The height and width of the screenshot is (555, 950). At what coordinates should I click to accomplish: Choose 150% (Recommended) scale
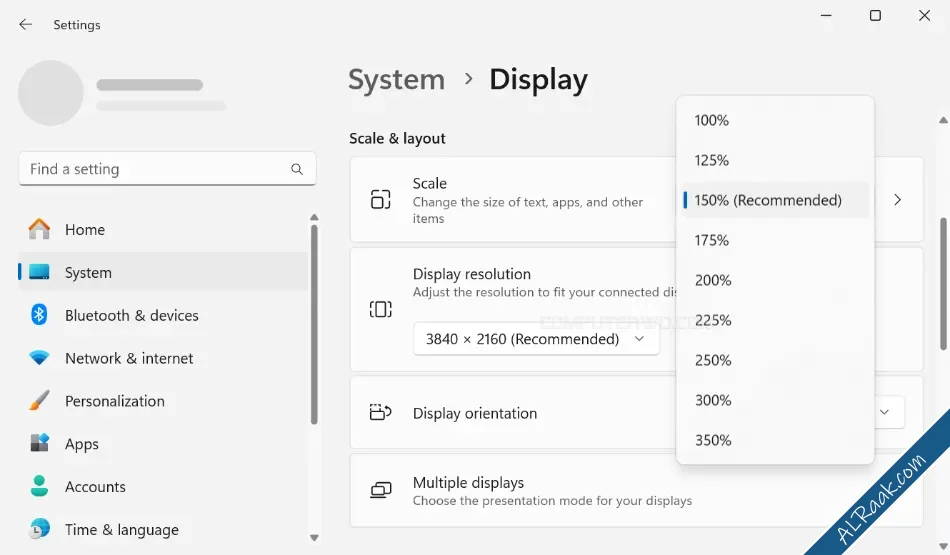(x=776, y=200)
